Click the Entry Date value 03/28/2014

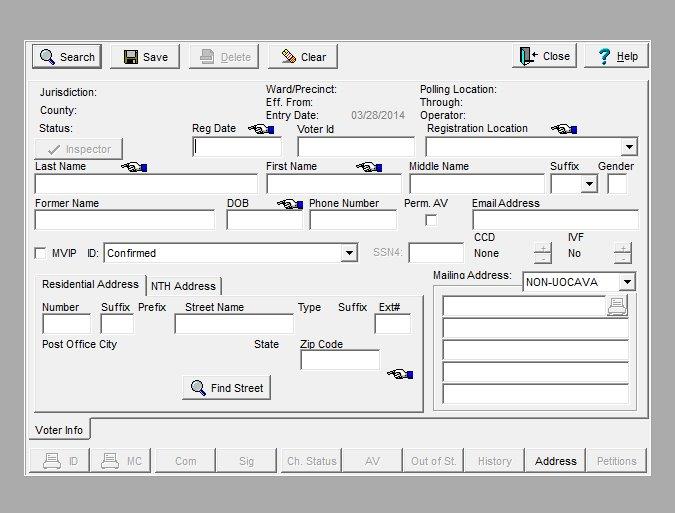coord(378,115)
